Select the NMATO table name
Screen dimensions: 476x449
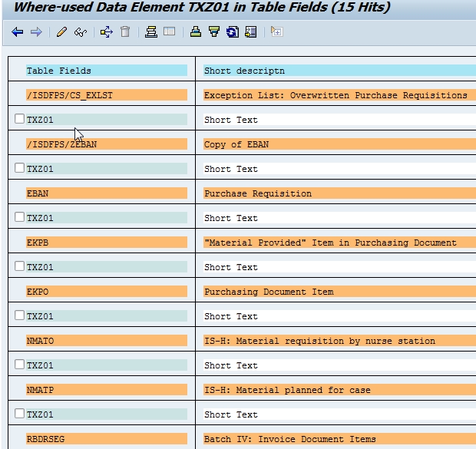click(x=40, y=341)
